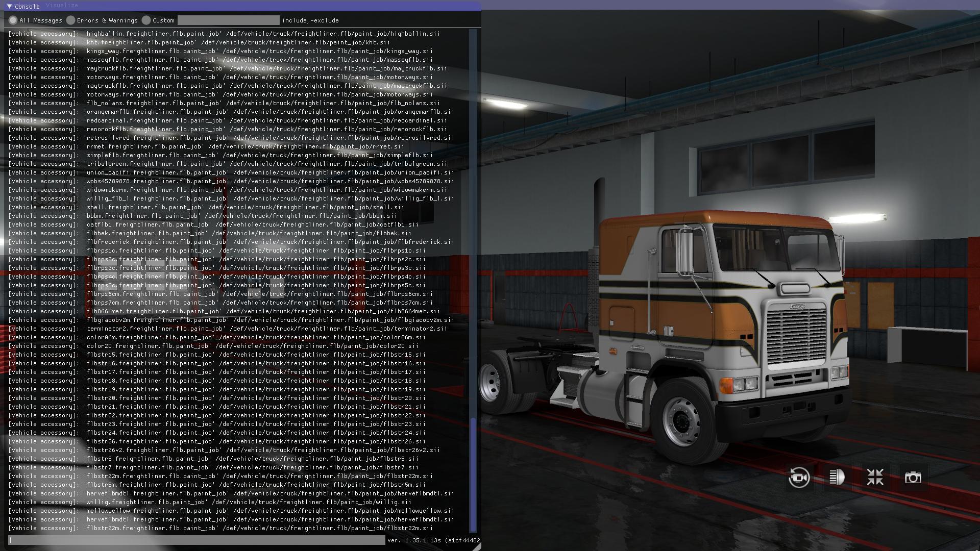
Task: Switch to the faint Visualize tab
Action: [x=62, y=6]
